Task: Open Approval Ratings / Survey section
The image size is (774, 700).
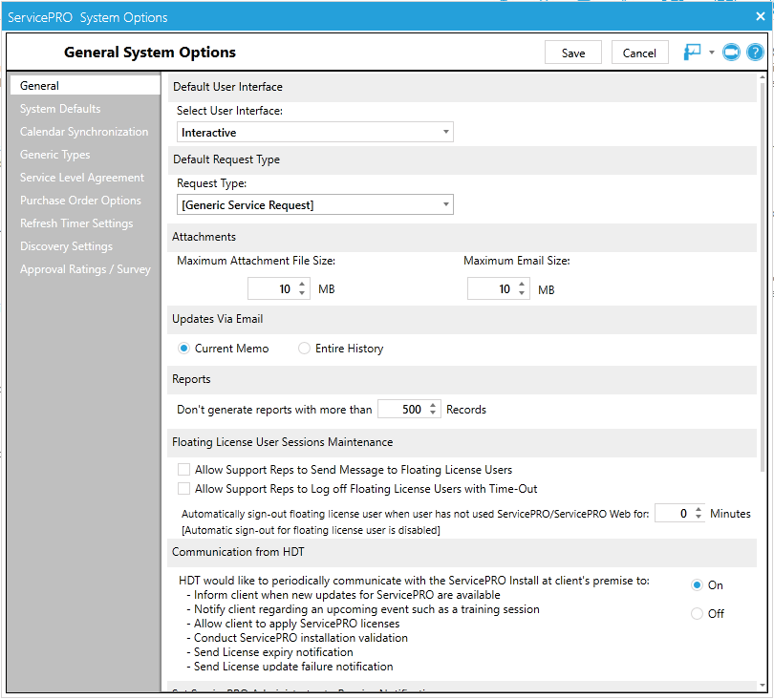Action: pyautogui.click(x=85, y=269)
